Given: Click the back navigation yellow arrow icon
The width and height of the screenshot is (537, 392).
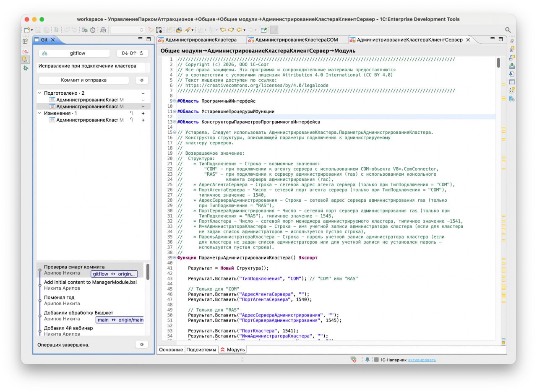Looking at the screenshot, I should tap(240, 30).
